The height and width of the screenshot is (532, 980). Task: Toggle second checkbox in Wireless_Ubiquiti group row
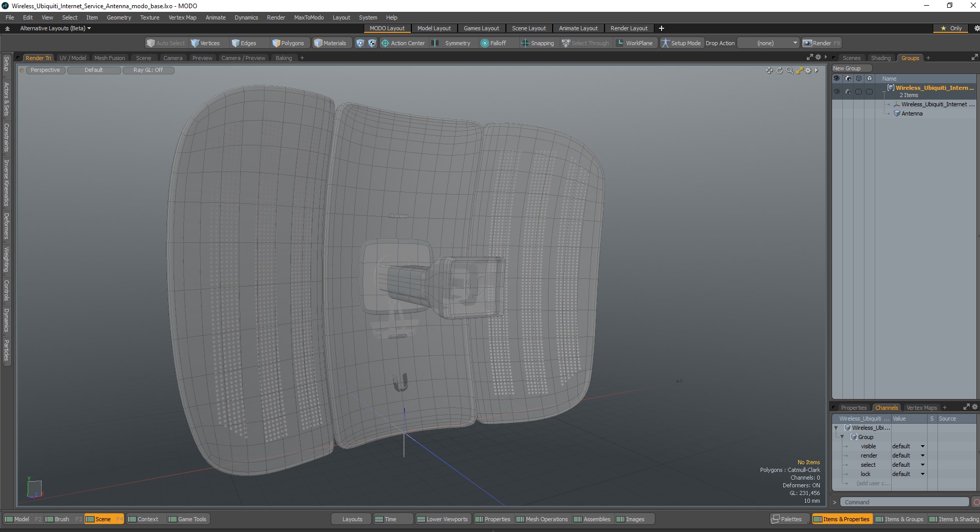(869, 91)
